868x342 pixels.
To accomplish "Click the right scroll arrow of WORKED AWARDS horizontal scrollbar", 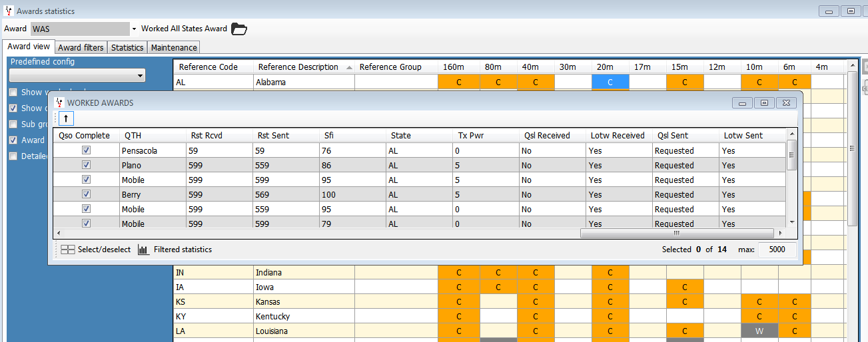I will (x=780, y=233).
